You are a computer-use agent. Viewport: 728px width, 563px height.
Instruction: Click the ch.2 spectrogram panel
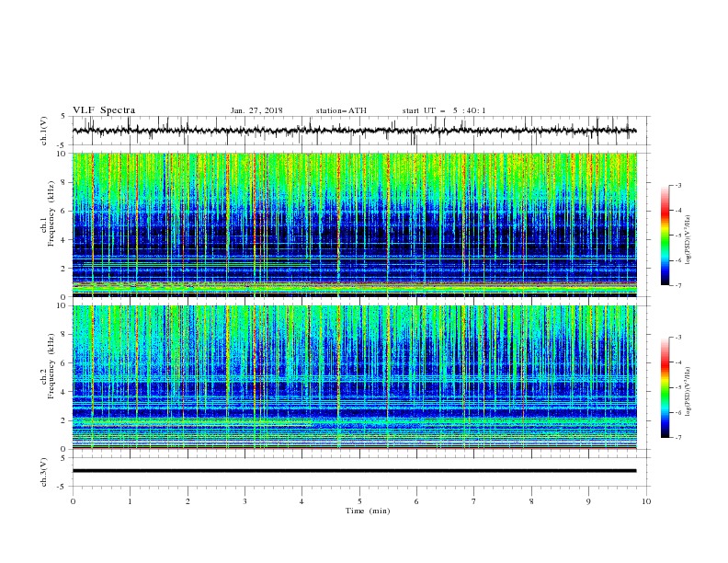(x=355, y=377)
